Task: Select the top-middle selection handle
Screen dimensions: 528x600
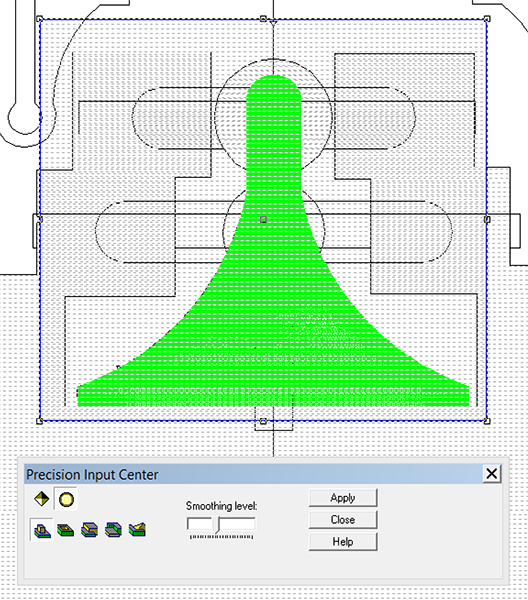Action: point(263,18)
